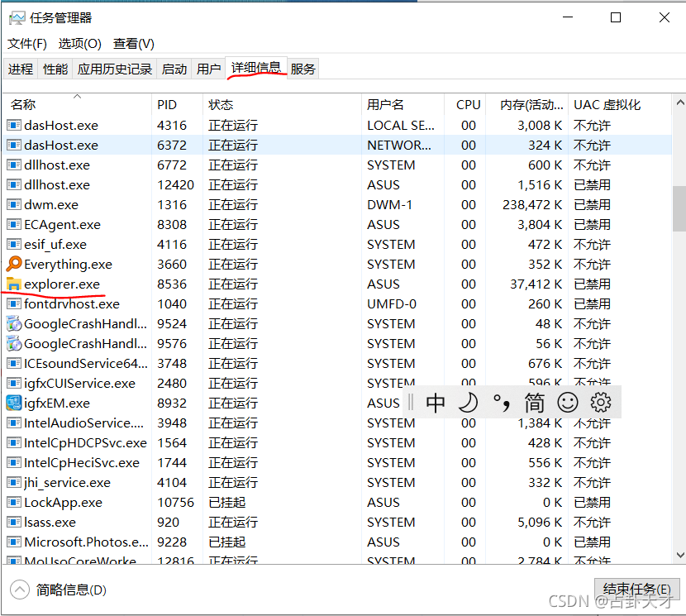The height and width of the screenshot is (616, 686).
Task: Sort by 状态 column header
Action: (282, 105)
